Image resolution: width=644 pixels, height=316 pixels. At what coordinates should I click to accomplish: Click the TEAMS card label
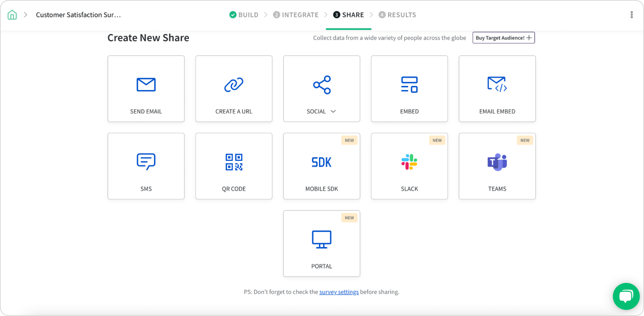[497, 189]
